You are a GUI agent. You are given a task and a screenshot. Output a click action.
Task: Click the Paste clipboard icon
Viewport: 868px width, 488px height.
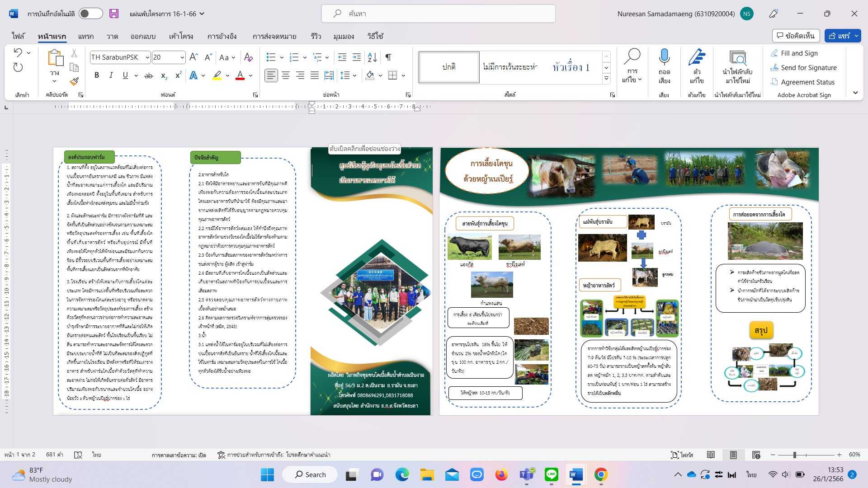(x=55, y=58)
